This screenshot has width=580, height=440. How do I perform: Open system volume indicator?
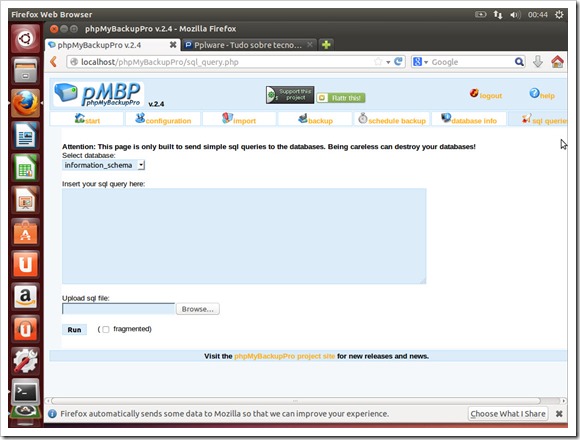515,15
